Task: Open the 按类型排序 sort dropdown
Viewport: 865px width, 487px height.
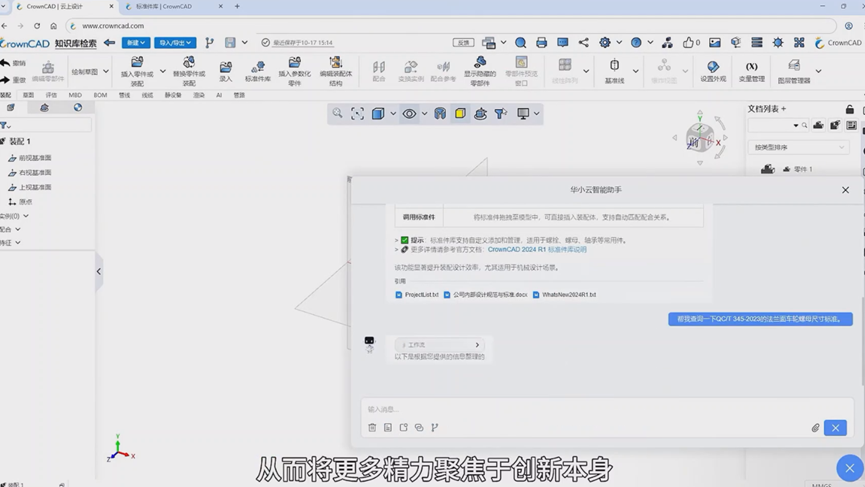Action: [x=798, y=147]
